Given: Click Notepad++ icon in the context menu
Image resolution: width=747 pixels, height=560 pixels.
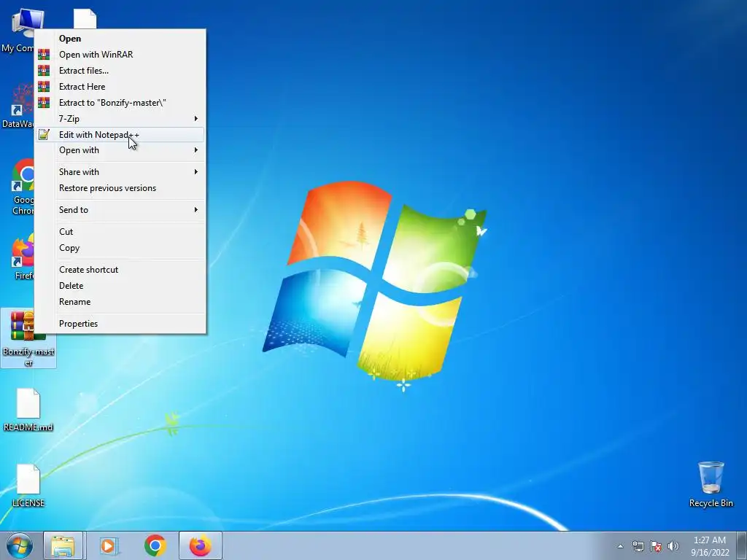Looking at the screenshot, I should point(44,135).
